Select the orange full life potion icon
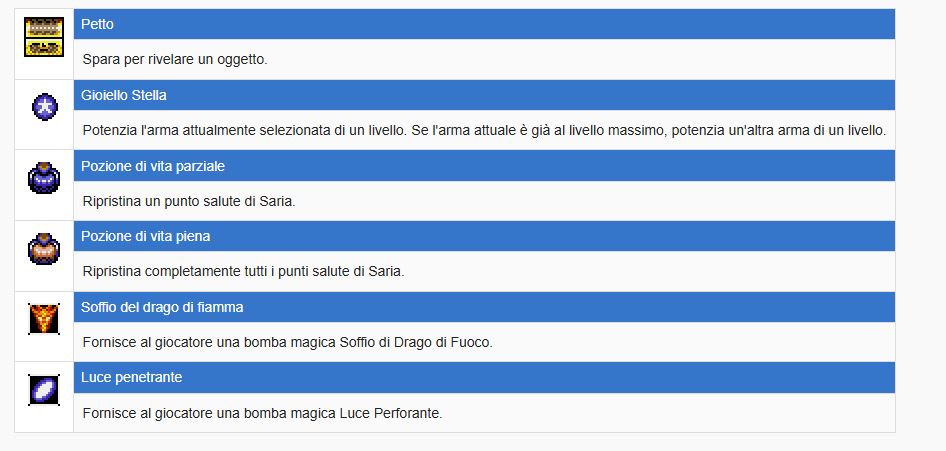Viewport: 946px width, 451px height. (44, 248)
